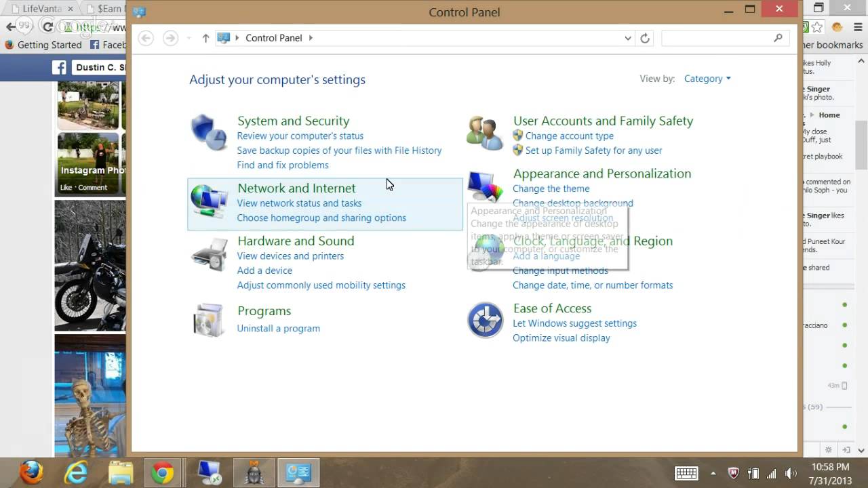Image resolution: width=868 pixels, height=488 pixels.
Task: Open User Accounts and Family Safety
Action: (x=603, y=121)
